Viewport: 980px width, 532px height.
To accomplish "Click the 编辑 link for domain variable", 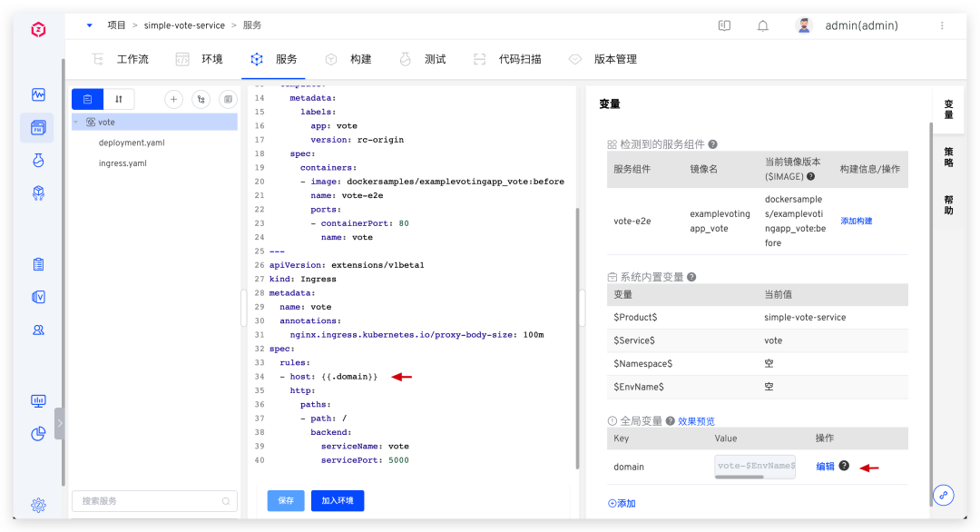I will click(x=825, y=467).
